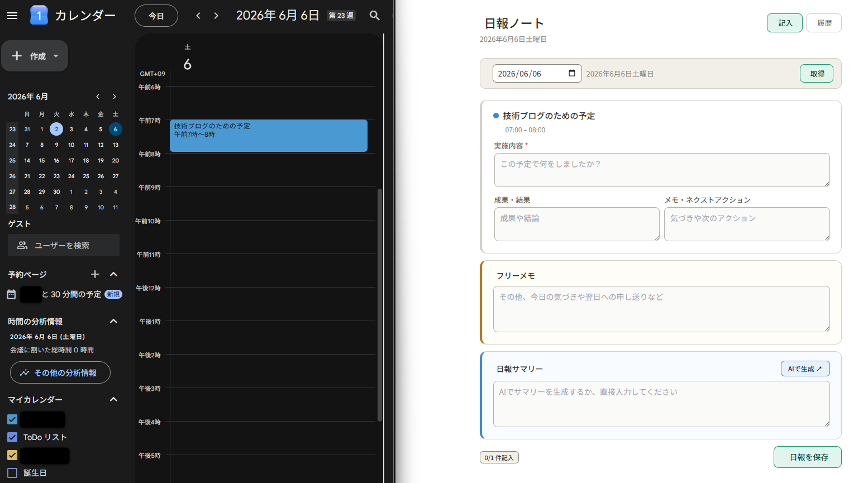Toggle the yellow calendar checkbox
868x483 pixels.
click(x=12, y=455)
